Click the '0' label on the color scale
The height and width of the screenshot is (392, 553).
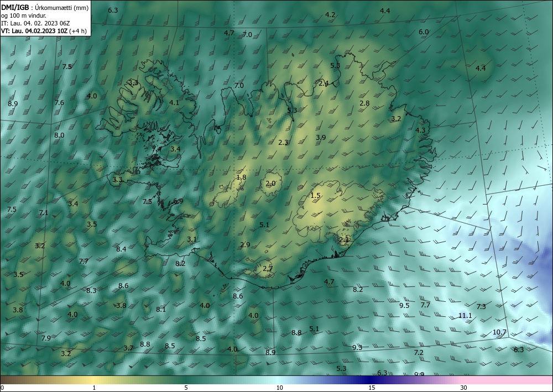tap(2, 388)
